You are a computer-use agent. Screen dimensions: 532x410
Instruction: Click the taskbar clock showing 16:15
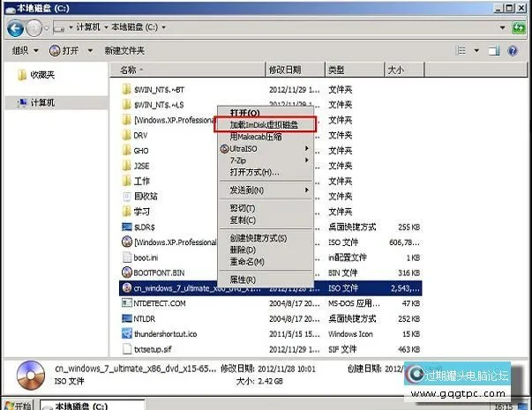[504, 406]
